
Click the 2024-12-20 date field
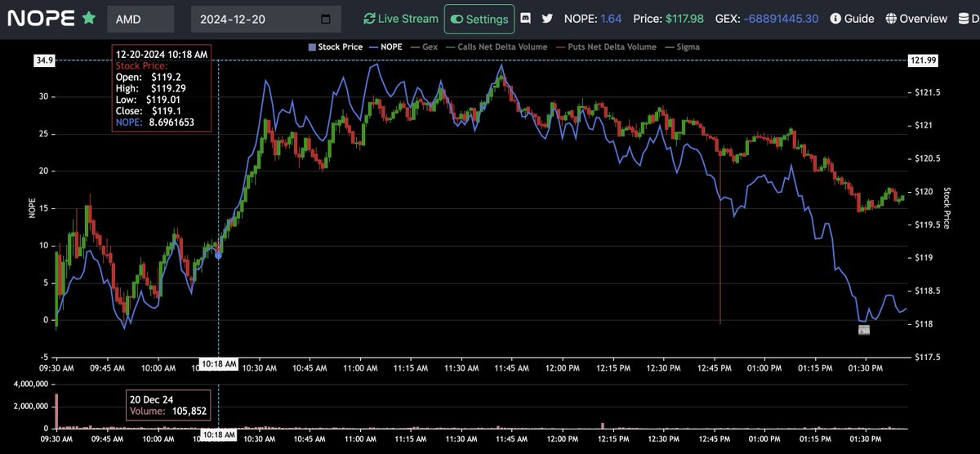(265, 19)
